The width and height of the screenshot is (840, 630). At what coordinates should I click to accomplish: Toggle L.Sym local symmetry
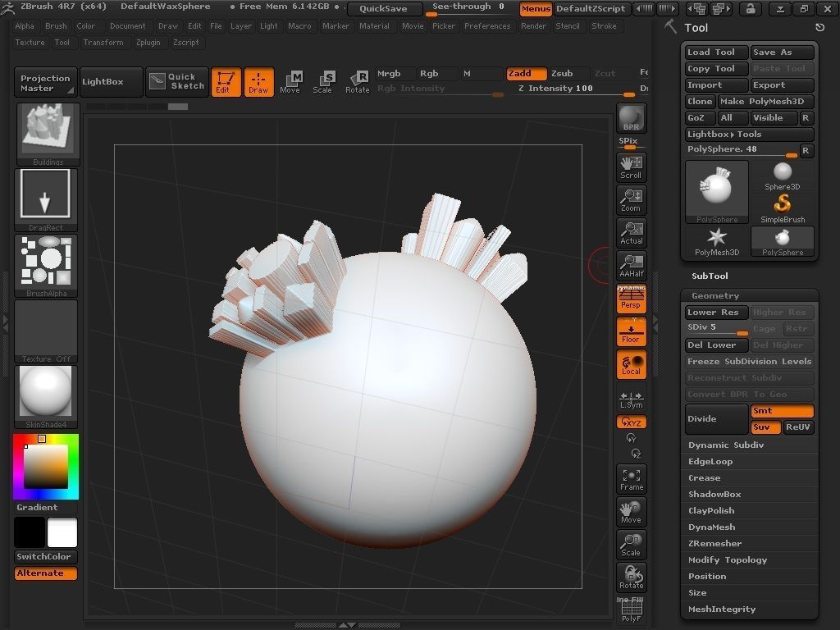[x=631, y=399]
